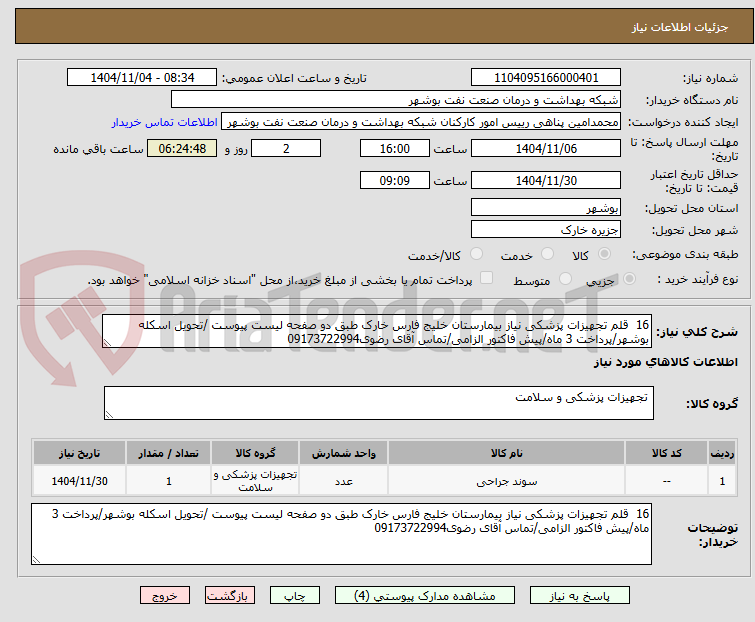Screen dimensions: 755x622
Task: Click the response deadline date 1404/11/06 field
Action: pos(546,148)
